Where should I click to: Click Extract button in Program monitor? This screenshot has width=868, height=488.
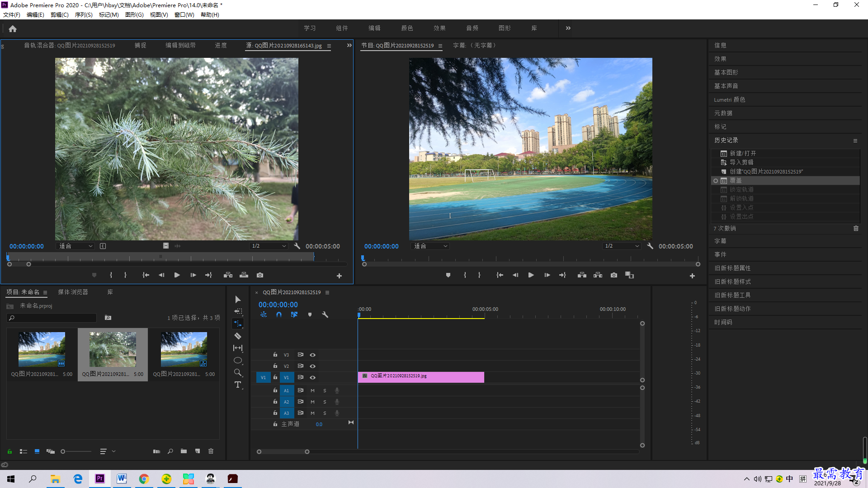pos(598,275)
